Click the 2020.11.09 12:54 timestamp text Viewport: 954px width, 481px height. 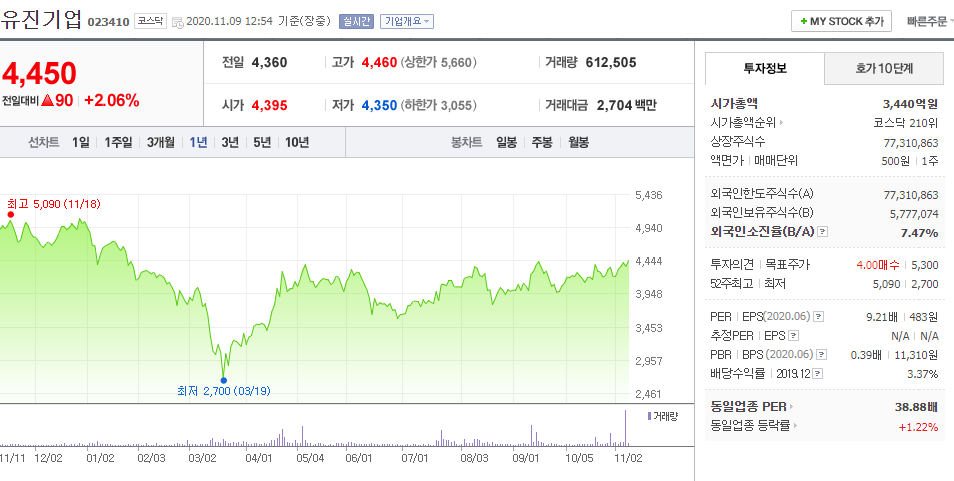[229, 22]
